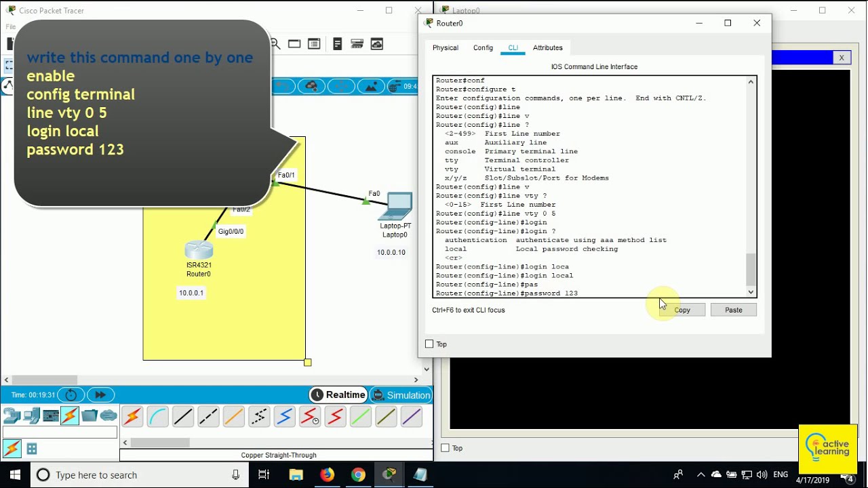Click the window rectangle toolbar icon
Viewport: 868px width, 488px height.
(x=294, y=44)
